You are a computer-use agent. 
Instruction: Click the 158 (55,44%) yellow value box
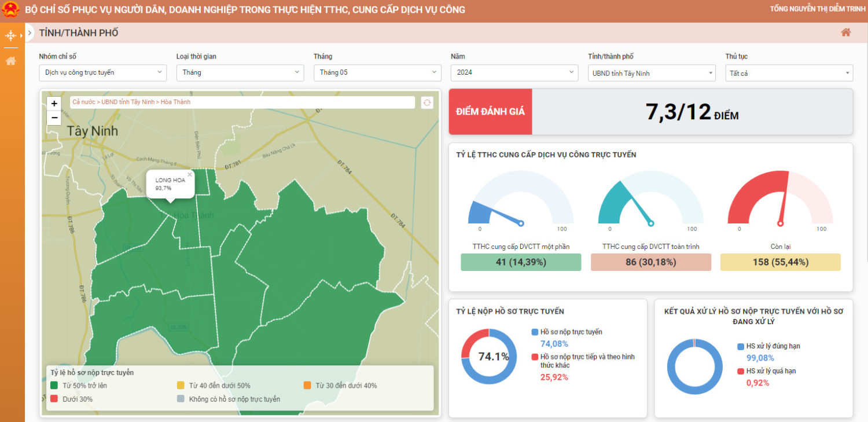click(781, 262)
